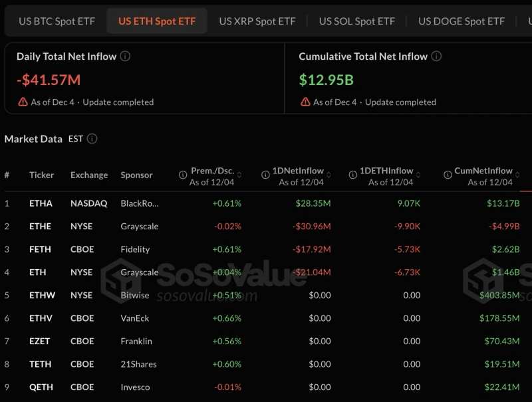This screenshot has width=532, height=402.
Task: Click info icon beside Daily Total Net Inflow
Action: click(x=125, y=56)
